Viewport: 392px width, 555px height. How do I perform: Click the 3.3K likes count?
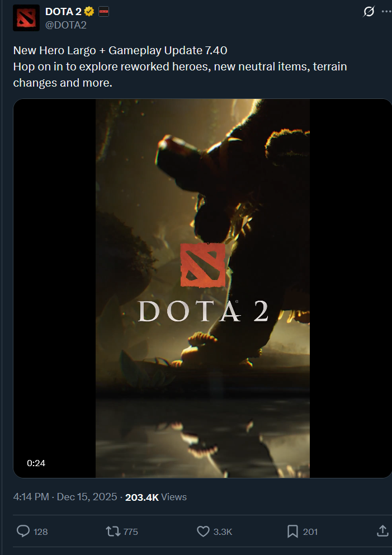(223, 532)
